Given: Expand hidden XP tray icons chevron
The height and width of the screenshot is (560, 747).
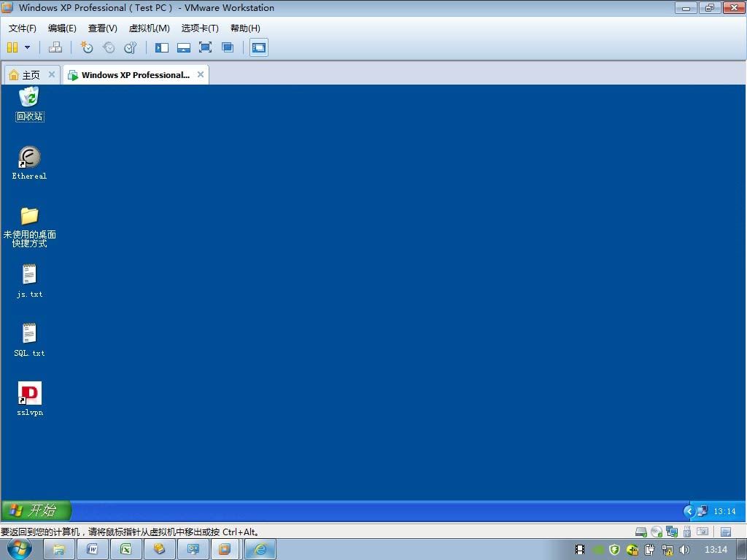Looking at the screenshot, I should click(x=689, y=511).
